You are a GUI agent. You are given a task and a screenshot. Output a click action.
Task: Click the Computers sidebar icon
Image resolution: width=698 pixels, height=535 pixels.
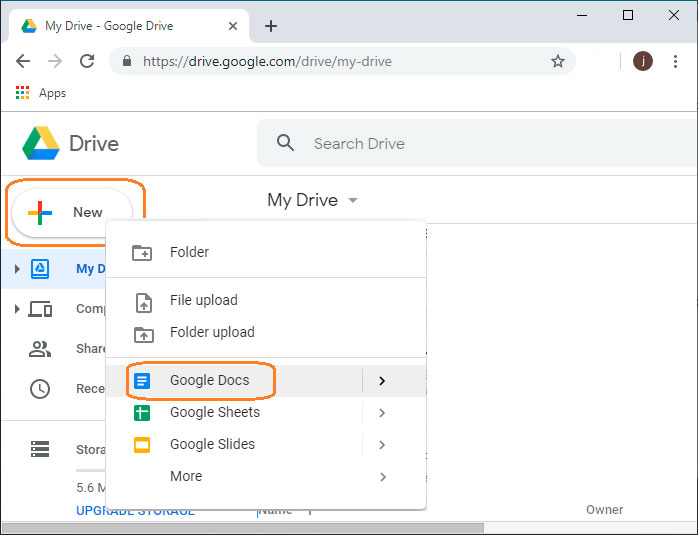(x=40, y=309)
